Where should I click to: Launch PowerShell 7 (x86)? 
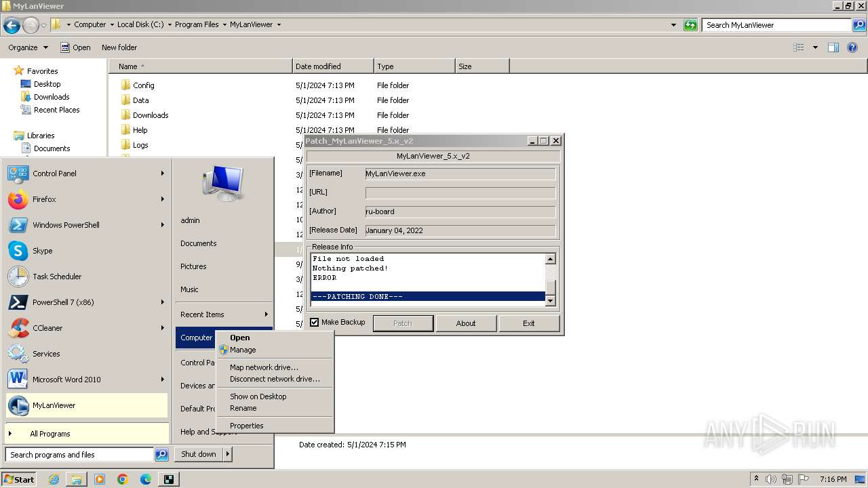pyautogui.click(x=87, y=302)
